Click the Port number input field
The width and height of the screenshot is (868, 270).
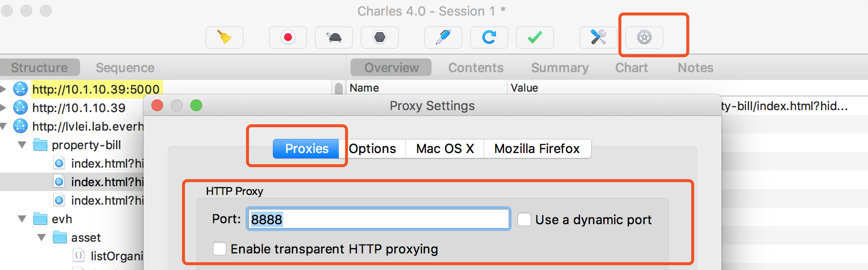[378, 219]
